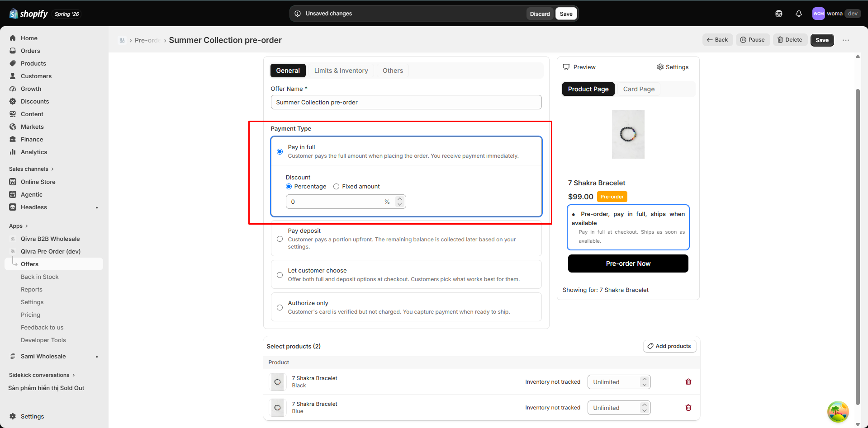Image resolution: width=868 pixels, height=428 pixels.
Task: Click the Delete offer button
Action: [x=790, y=40]
